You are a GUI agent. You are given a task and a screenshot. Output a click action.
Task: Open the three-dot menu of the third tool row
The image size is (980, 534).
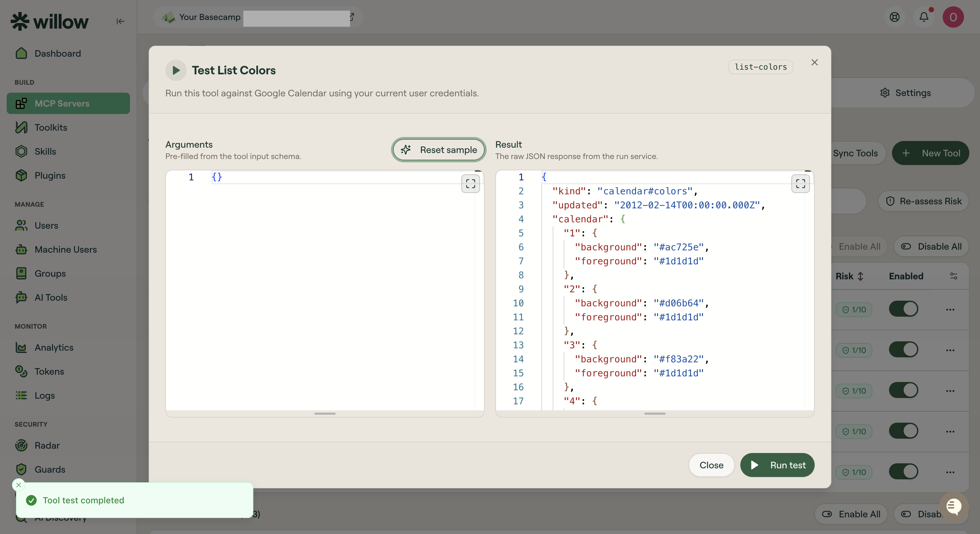pyautogui.click(x=950, y=391)
